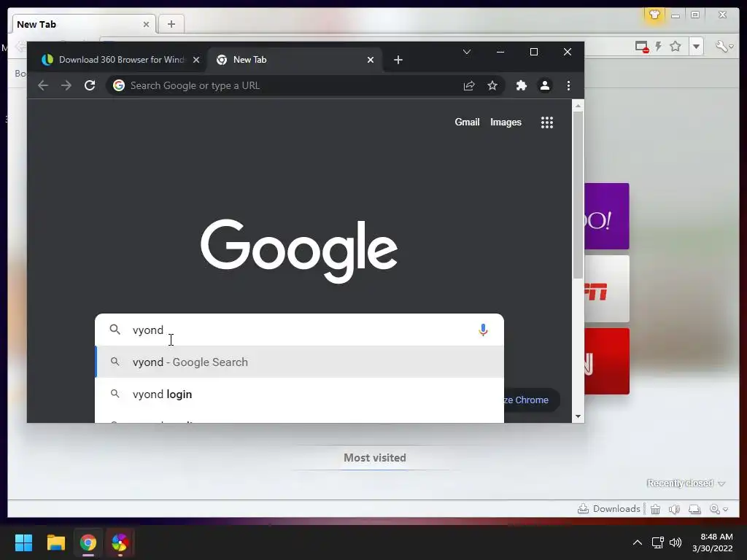This screenshot has height=560, width=747.
Task: Open a new tab in 360 Browser
Action: pyautogui.click(x=171, y=24)
